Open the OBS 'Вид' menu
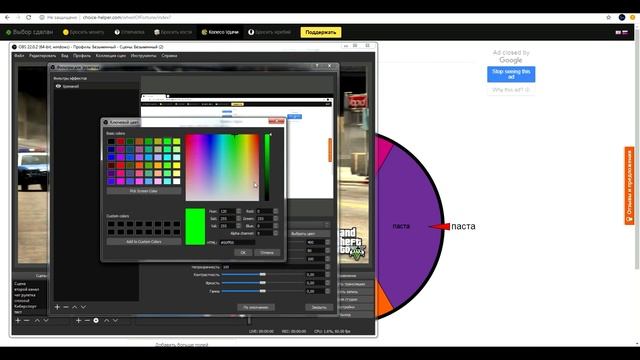This screenshot has width=640, height=360. (x=64, y=56)
